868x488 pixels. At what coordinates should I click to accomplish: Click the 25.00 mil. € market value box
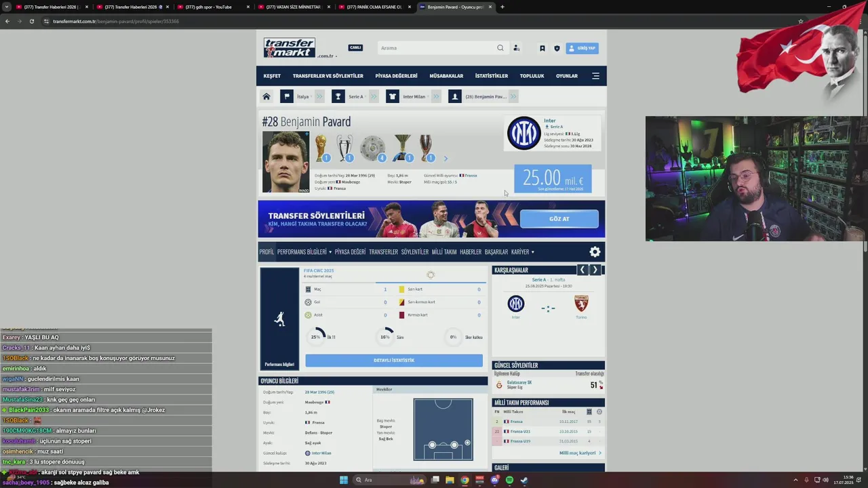tap(553, 179)
